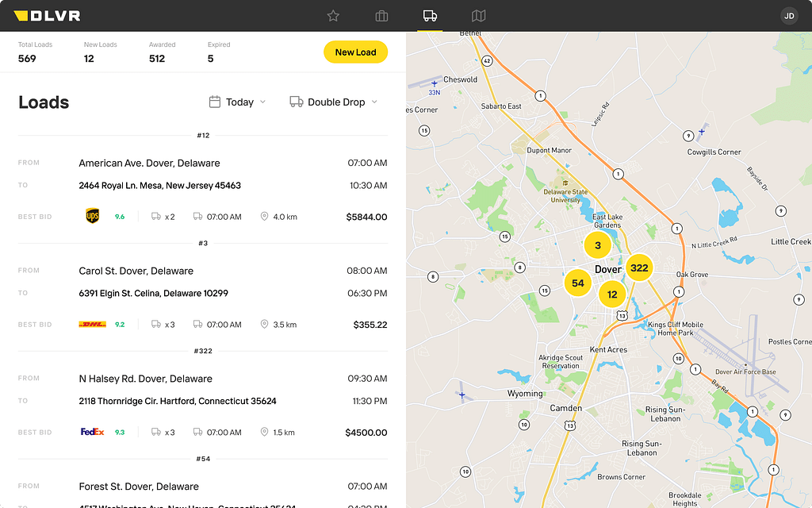
Task: Open load from Carol St. Dover
Action: click(x=136, y=271)
